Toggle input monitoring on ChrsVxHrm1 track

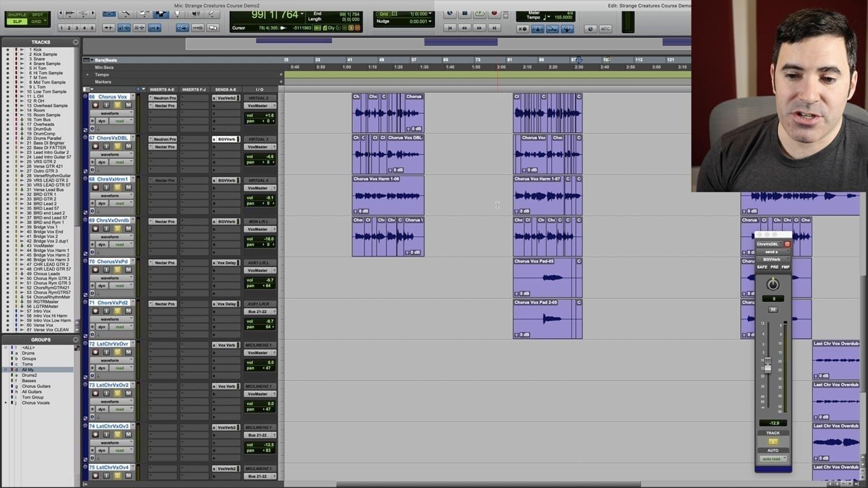click(106, 188)
